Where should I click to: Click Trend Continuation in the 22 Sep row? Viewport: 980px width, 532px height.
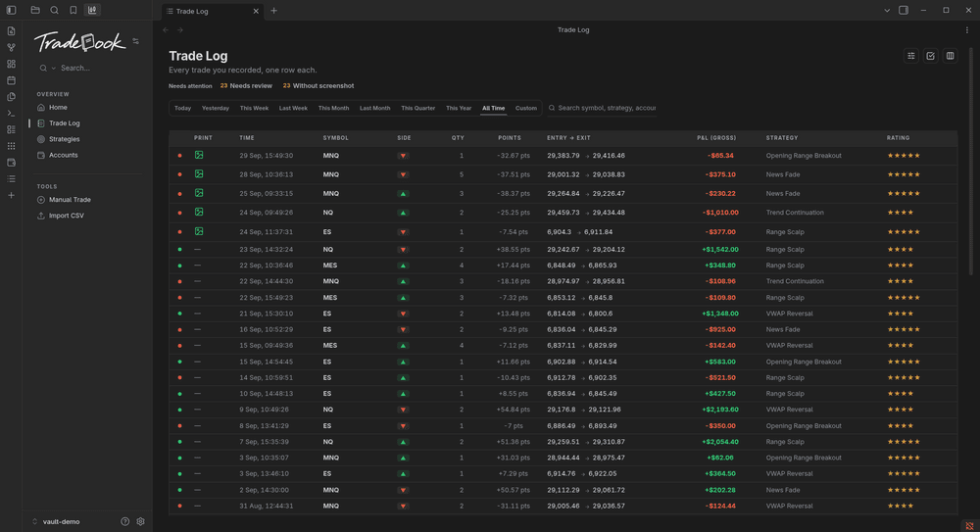(795, 281)
